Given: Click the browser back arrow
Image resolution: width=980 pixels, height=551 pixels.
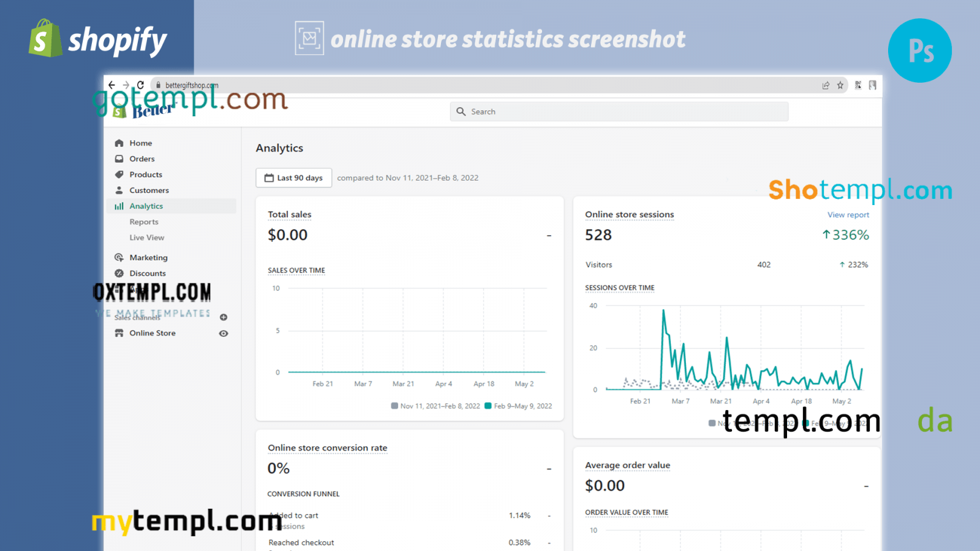Looking at the screenshot, I should [x=111, y=85].
